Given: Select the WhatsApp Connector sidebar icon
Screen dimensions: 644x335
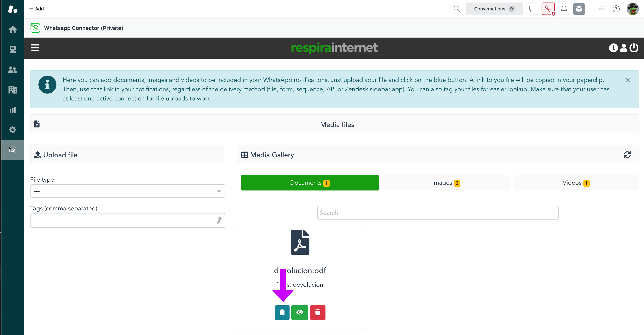Looking at the screenshot, I should [13, 150].
